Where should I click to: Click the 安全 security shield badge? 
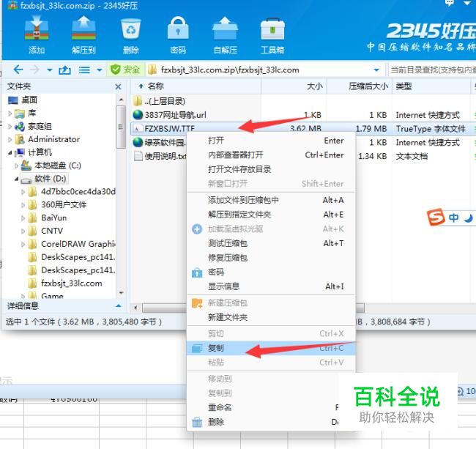(x=125, y=70)
